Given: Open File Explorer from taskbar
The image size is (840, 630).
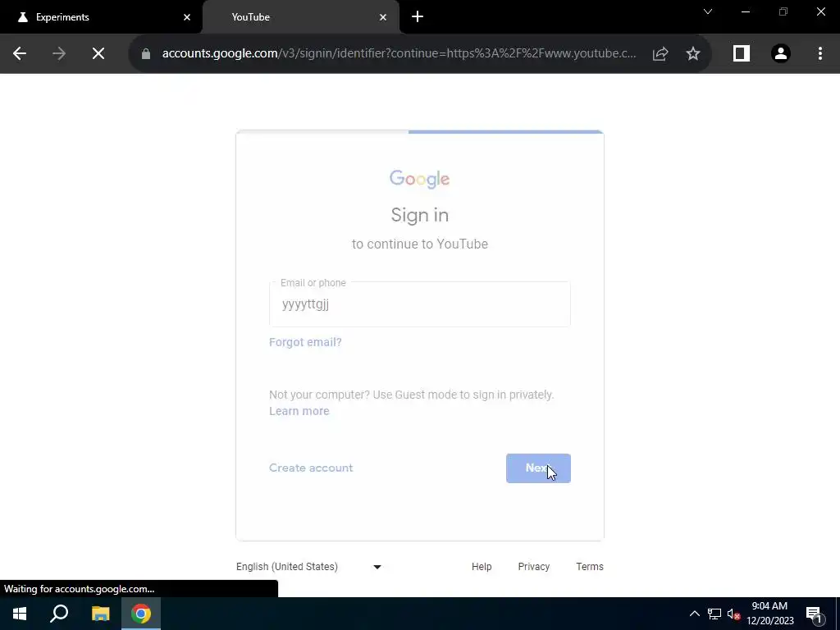Looking at the screenshot, I should point(100,614).
